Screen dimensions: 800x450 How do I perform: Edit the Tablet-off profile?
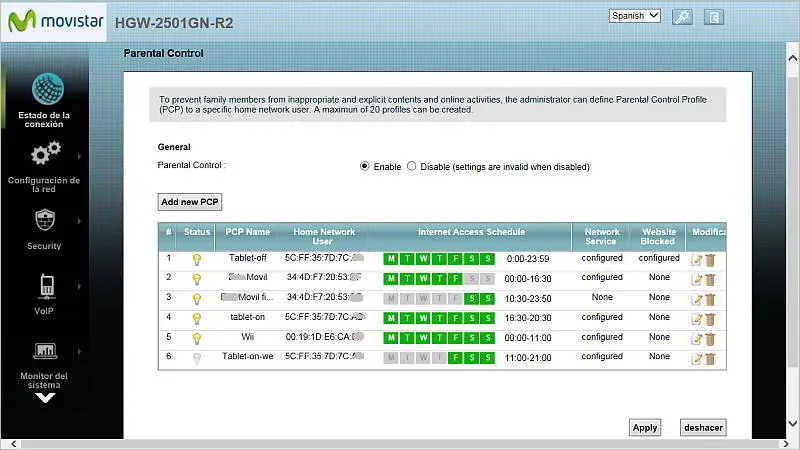(697, 260)
